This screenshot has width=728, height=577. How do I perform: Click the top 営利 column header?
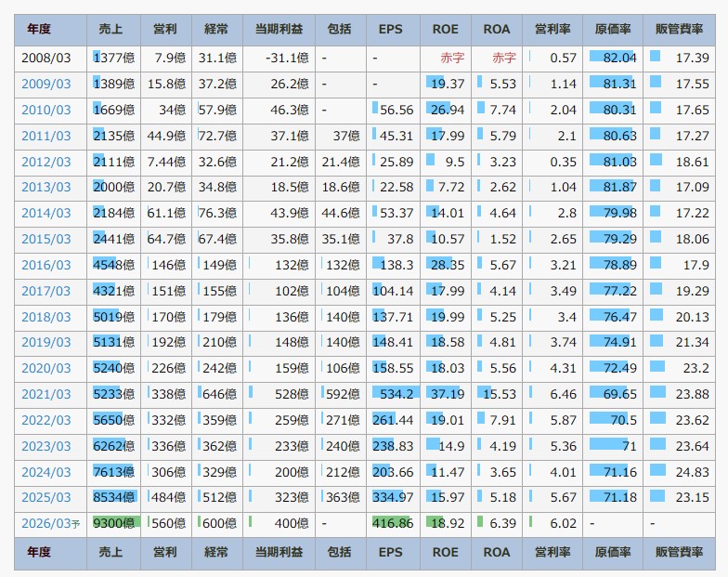point(165,30)
